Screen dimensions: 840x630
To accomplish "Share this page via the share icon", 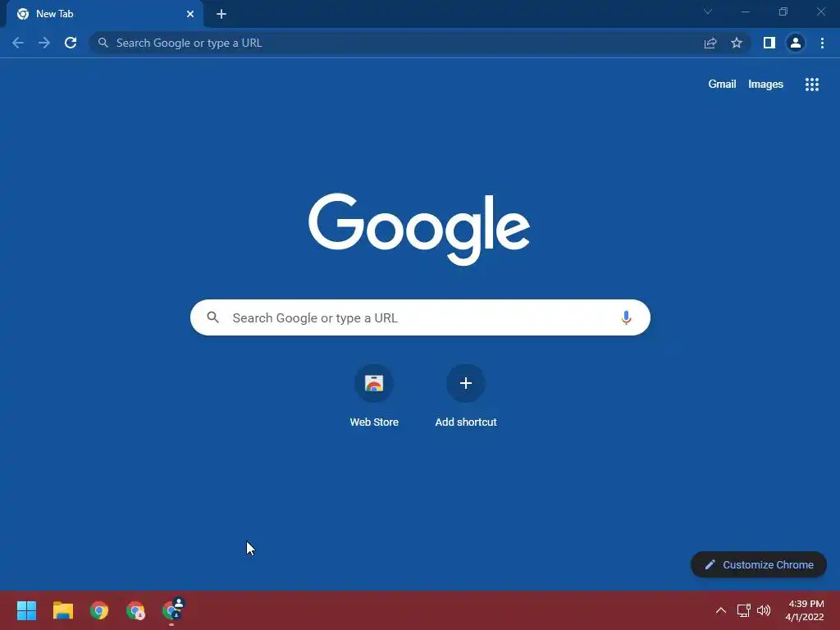I will 710,43.
